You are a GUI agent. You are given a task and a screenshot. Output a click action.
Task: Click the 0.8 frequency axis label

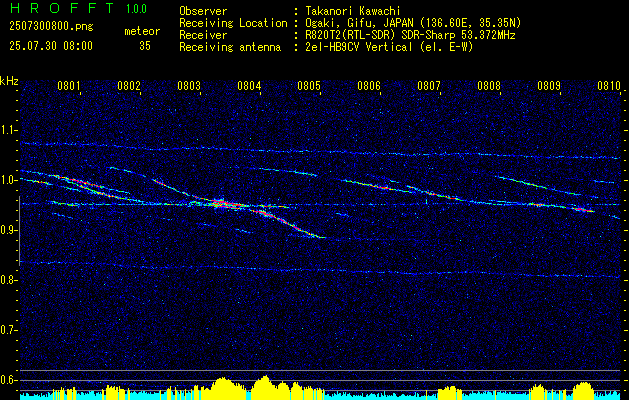(x=8, y=280)
